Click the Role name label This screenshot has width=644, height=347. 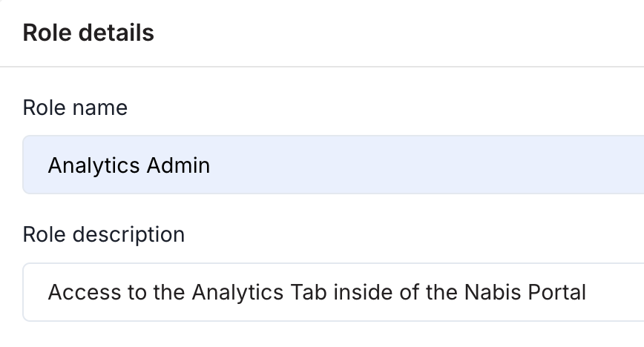pos(75,108)
